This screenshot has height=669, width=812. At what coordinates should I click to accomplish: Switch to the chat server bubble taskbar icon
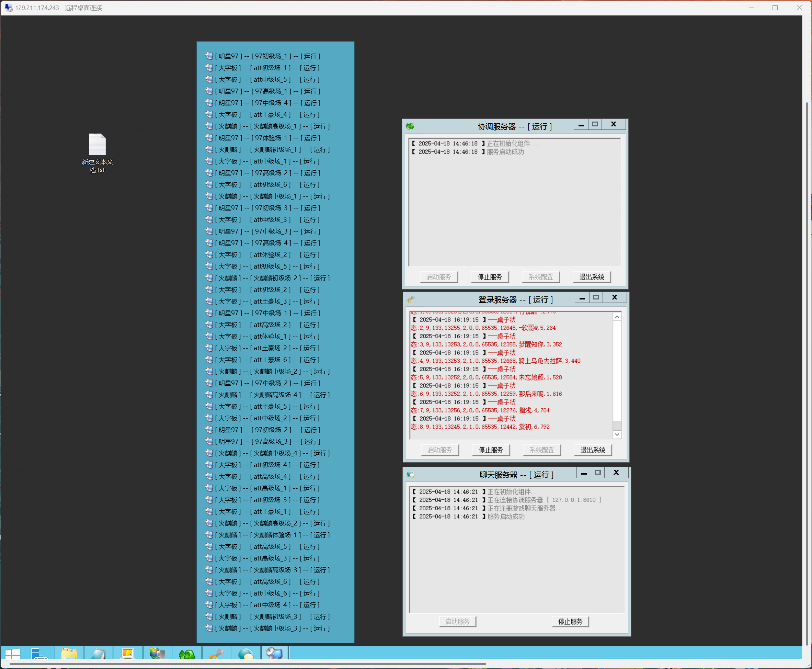coord(246,654)
